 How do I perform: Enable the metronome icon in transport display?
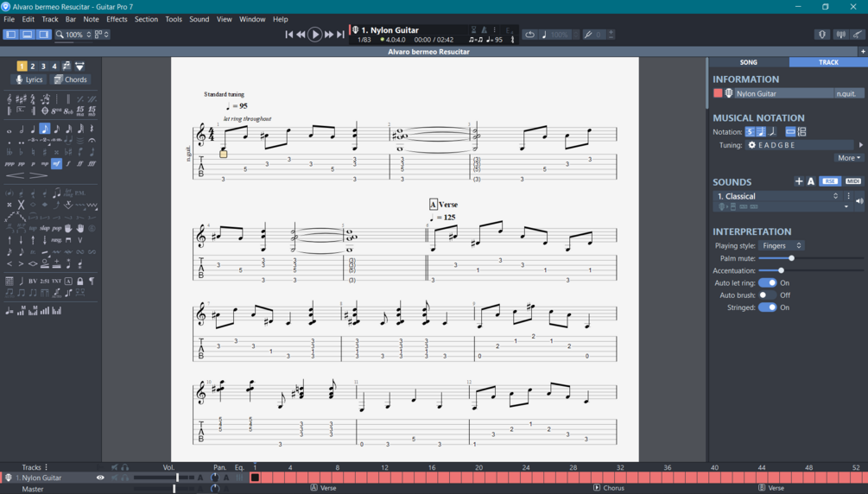[484, 30]
